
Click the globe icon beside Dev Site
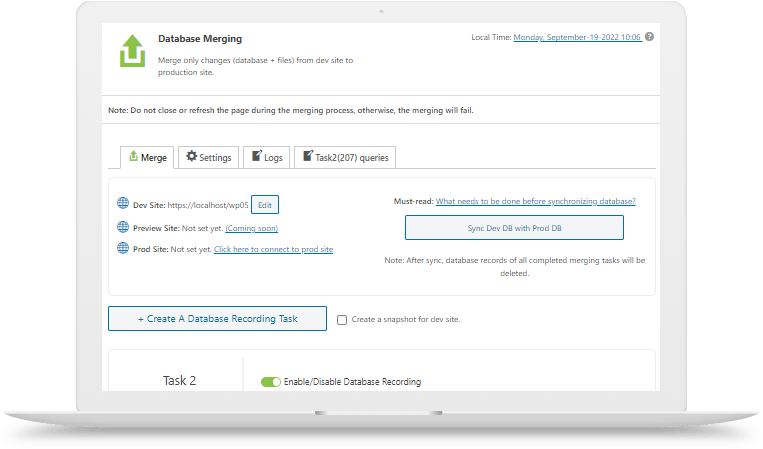(123, 203)
